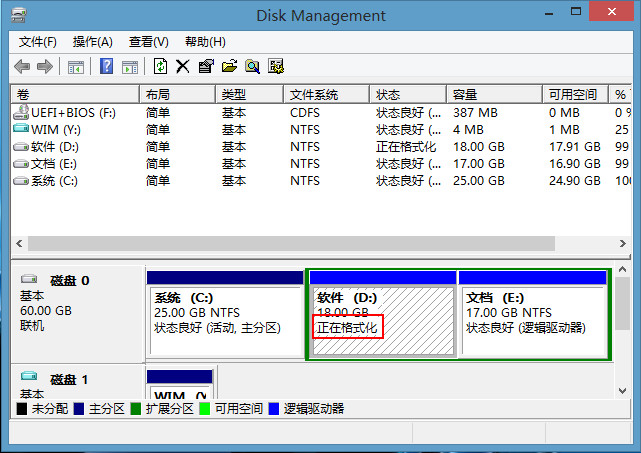Click the green 扩展分区 legend swatch
The height and width of the screenshot is (453, 641).
pos(136,408)
